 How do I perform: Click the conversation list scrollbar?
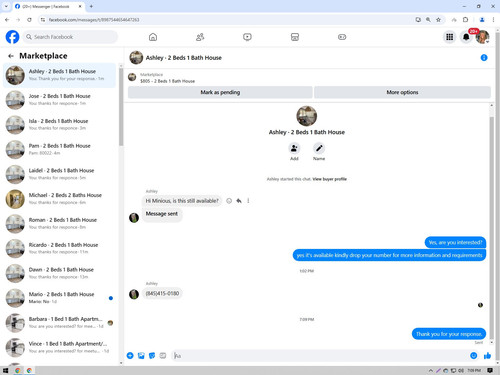121,107
